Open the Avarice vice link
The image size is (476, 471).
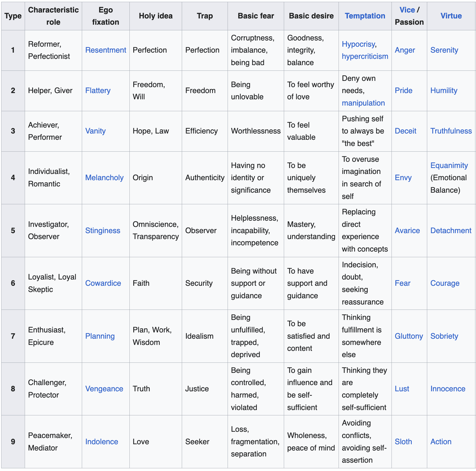click(407, 230)
